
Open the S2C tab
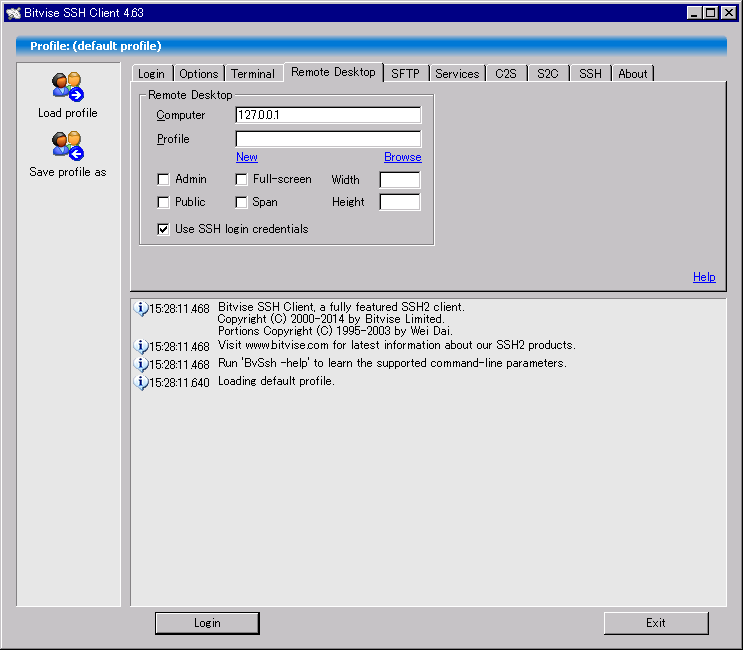pos(548,74)
